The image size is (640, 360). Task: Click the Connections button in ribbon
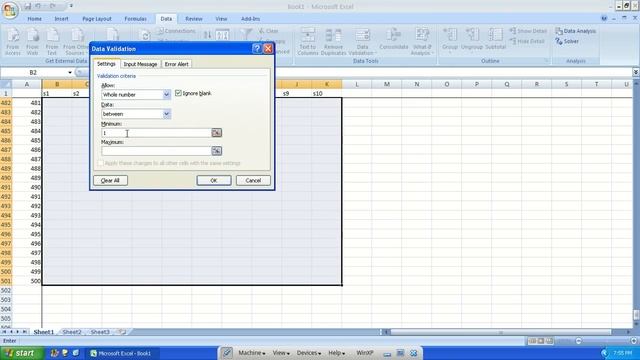(x=176, y=31)
